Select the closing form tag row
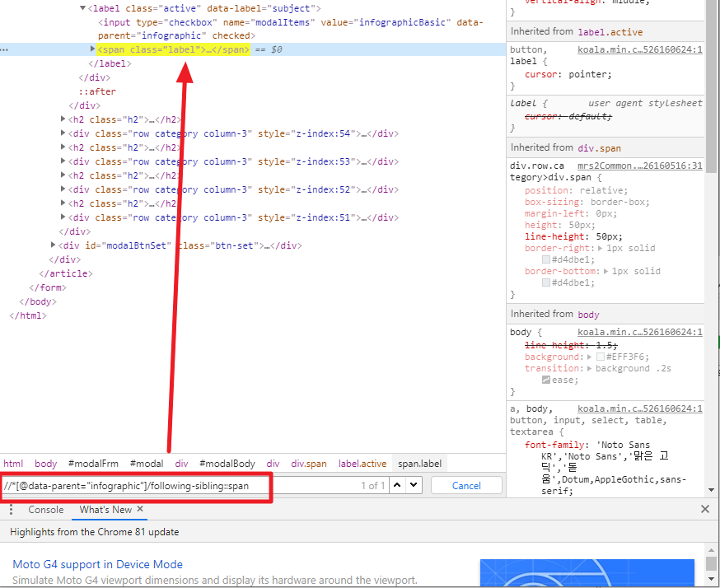 click(x=47, y=287)
